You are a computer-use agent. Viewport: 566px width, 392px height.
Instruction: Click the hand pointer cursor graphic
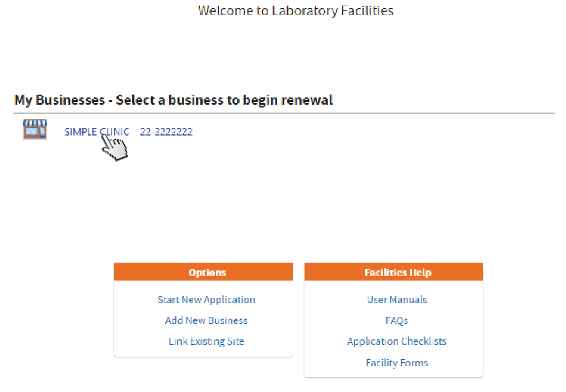[x=115, y=147]
